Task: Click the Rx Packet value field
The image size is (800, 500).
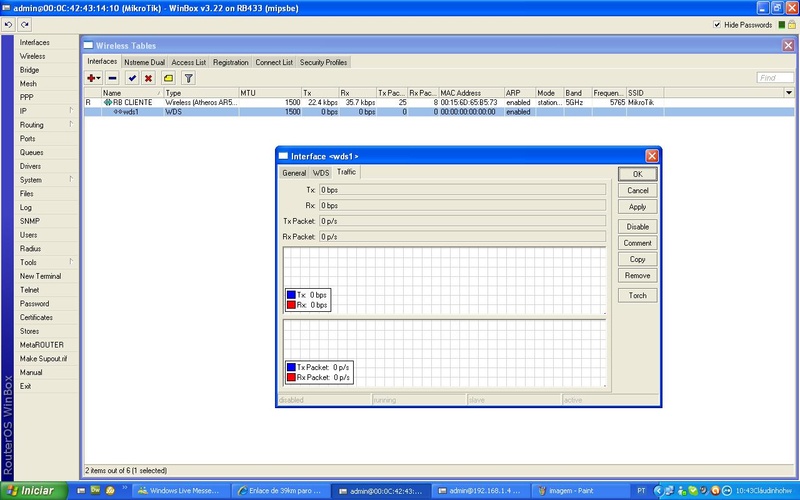Action: [462, 237]
